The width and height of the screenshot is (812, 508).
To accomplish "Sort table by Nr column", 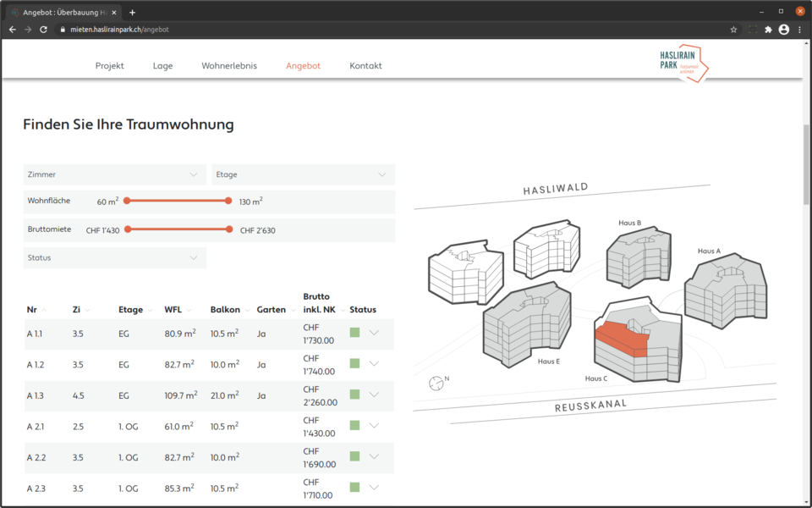I will point(36,310).
